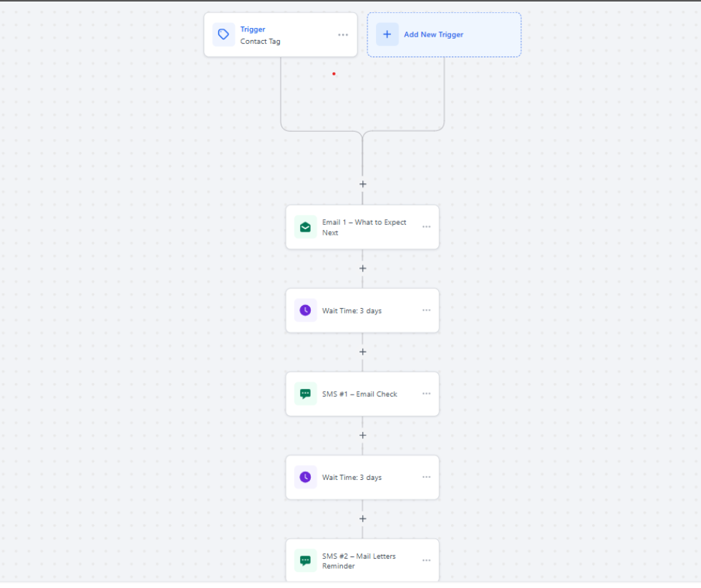The height and width of the screenshot is (588, 701).
Task: Open the Trigger card three-dot menu
Action: 343,35
